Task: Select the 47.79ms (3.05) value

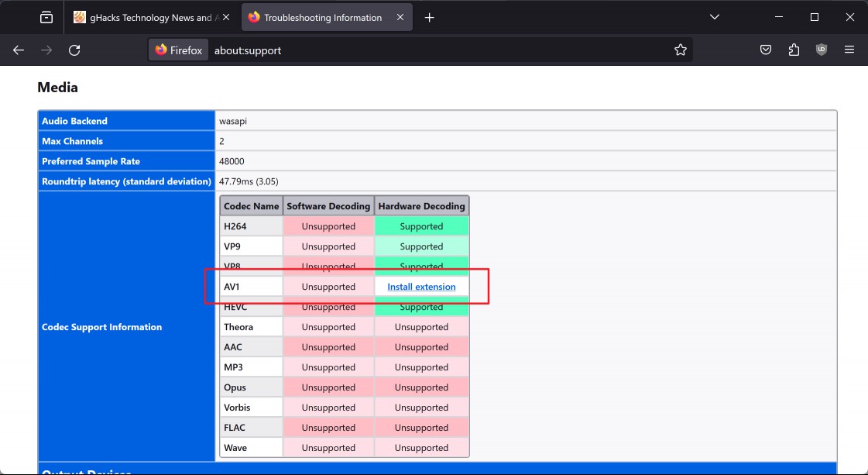Action: click(249, 181)
